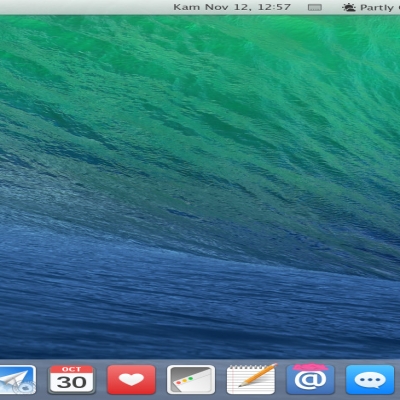
Task: Open the blue chat bubble Messages app
Action: coord(370,380)
